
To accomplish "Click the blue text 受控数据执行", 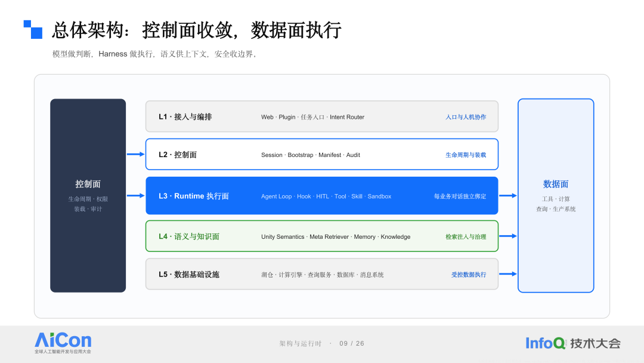I will (469, 275).
